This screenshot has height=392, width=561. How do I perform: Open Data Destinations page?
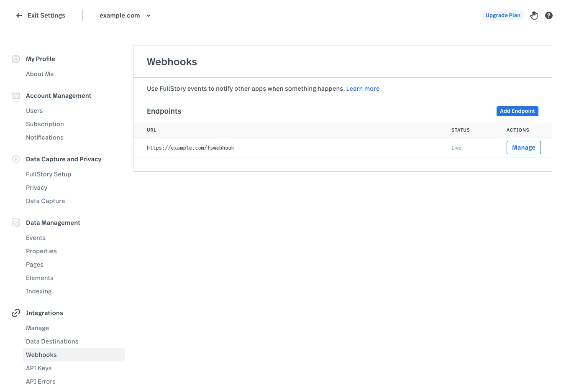52,341
